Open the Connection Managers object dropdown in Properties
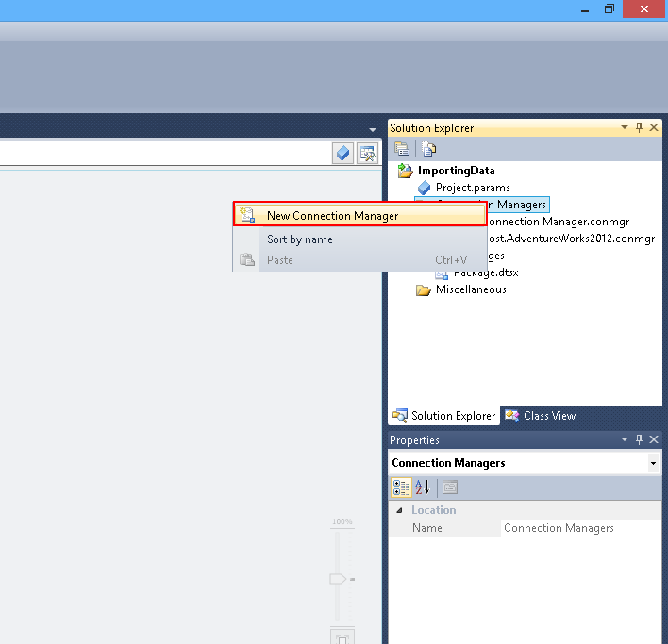The image size is (668, 644). coord(653,463)
